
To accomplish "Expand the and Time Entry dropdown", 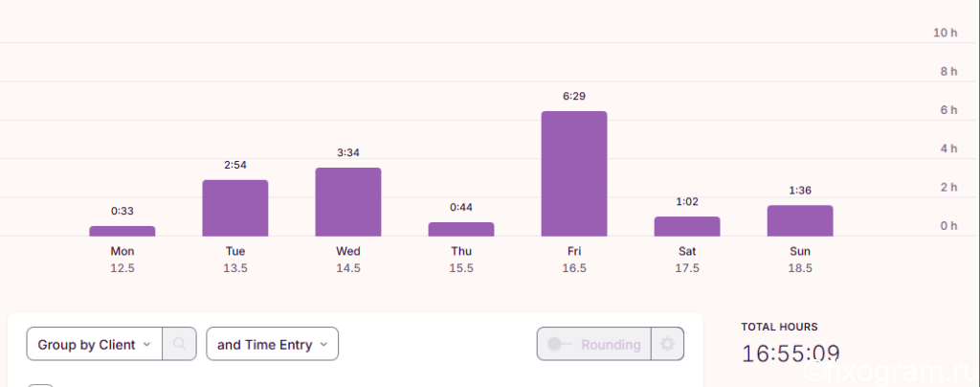I will (273, 344).
